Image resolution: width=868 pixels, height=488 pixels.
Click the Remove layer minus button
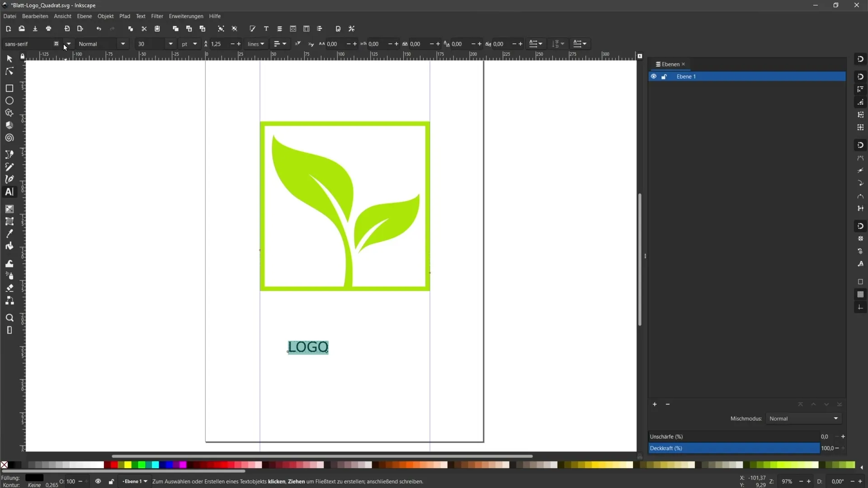tap(668, 404)
